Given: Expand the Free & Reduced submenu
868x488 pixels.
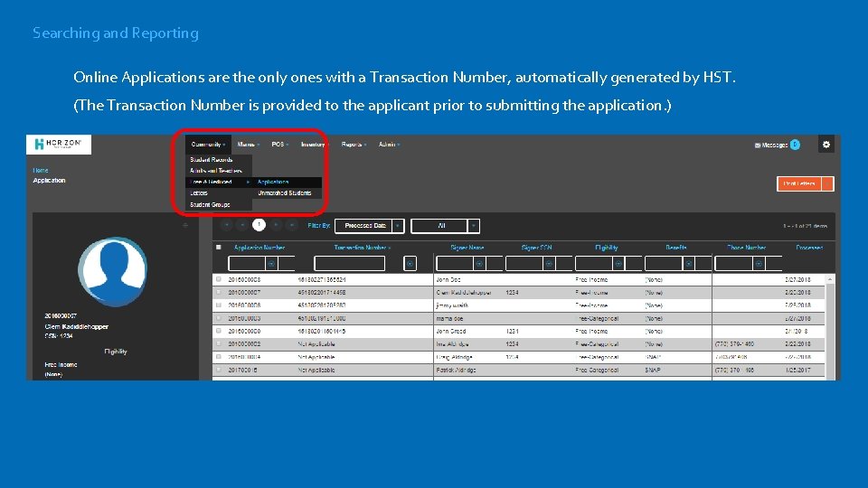Looking at the screenshot, I should point(220,182).
